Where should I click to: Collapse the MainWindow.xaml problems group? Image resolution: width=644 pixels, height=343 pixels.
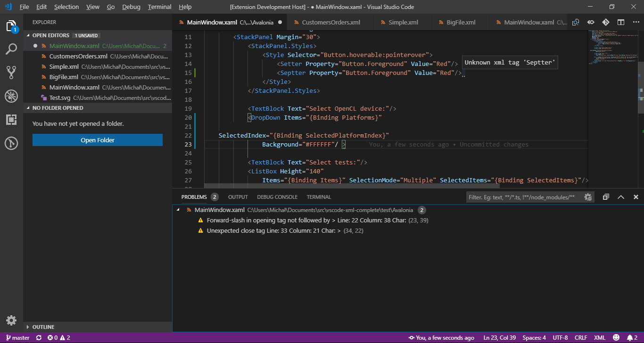pyautogui.click(x=178, y=210)
